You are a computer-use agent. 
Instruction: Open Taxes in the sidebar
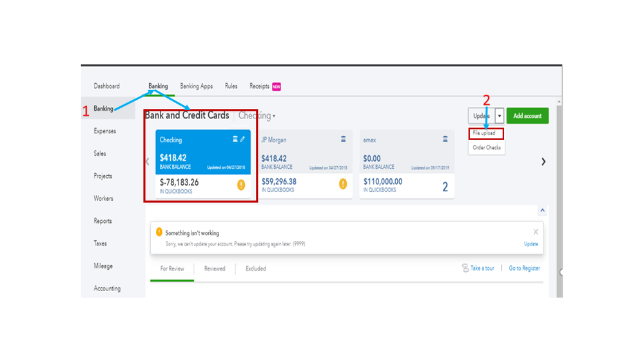pos(100,243)
